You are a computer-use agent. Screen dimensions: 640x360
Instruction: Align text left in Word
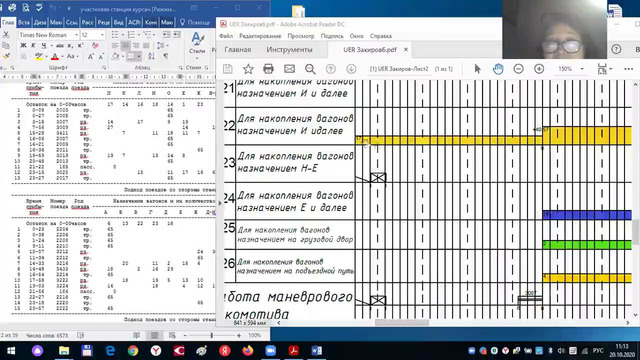pyautogui.click(x=115, y=45)
